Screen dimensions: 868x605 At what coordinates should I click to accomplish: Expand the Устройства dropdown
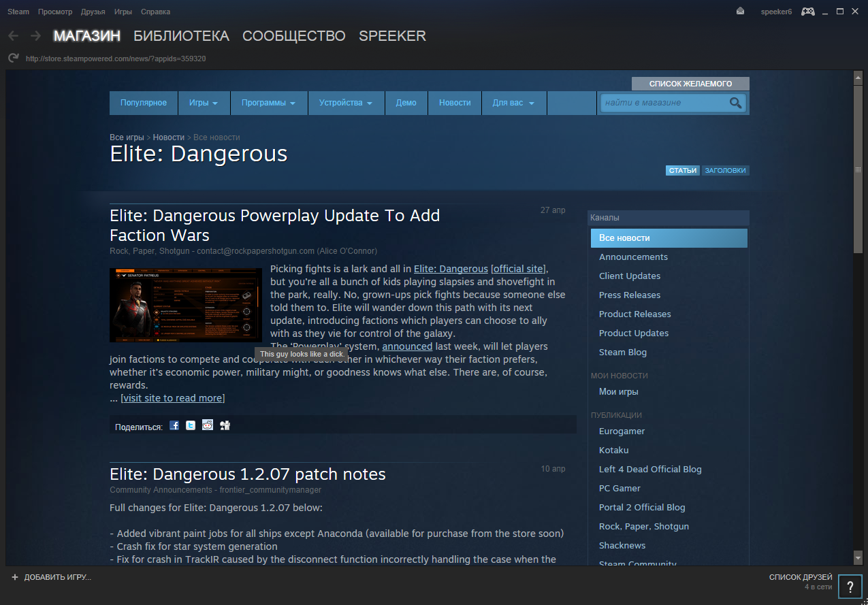346,103
